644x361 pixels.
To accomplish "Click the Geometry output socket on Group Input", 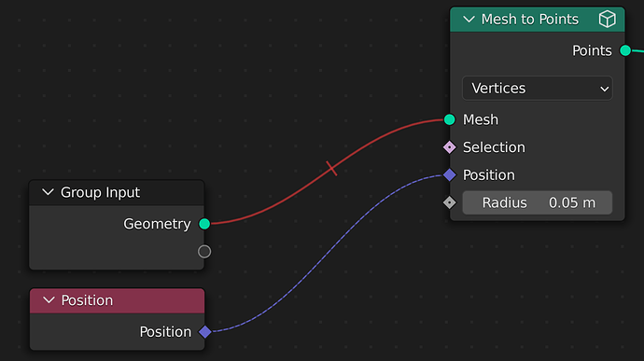I will coord(204,224).
